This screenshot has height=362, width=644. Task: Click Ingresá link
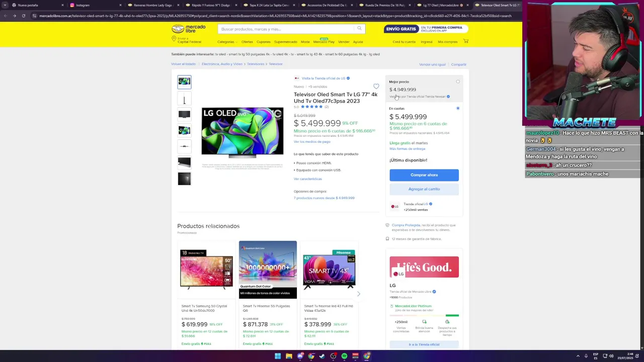pos(427,42)
